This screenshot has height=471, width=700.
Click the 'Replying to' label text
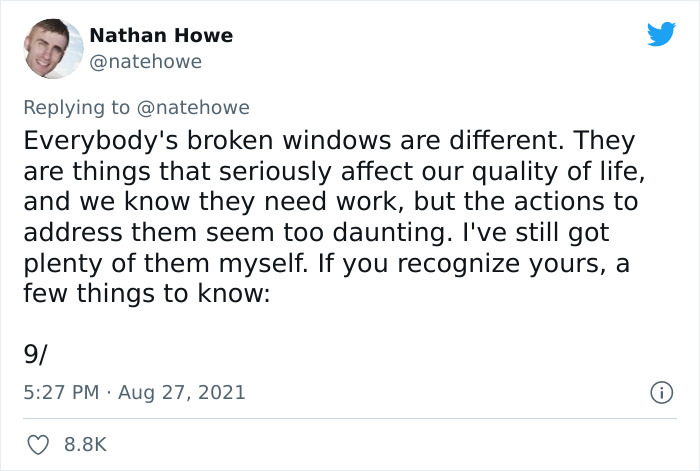76,108
